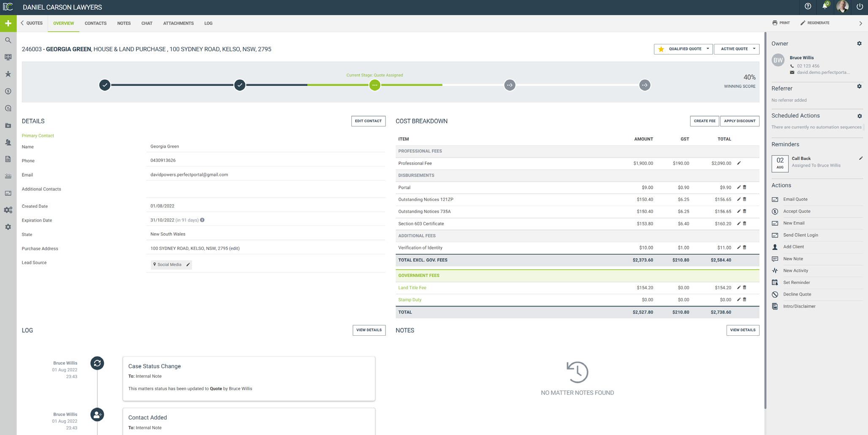
Task: Delete the Portal disbursement
Action: click(745, 187)
